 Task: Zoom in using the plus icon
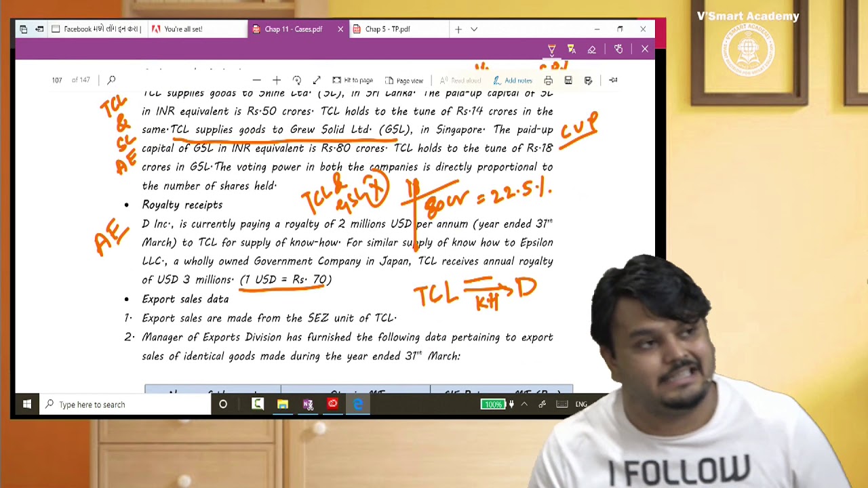pyautogui.click(x=277, y=80)
